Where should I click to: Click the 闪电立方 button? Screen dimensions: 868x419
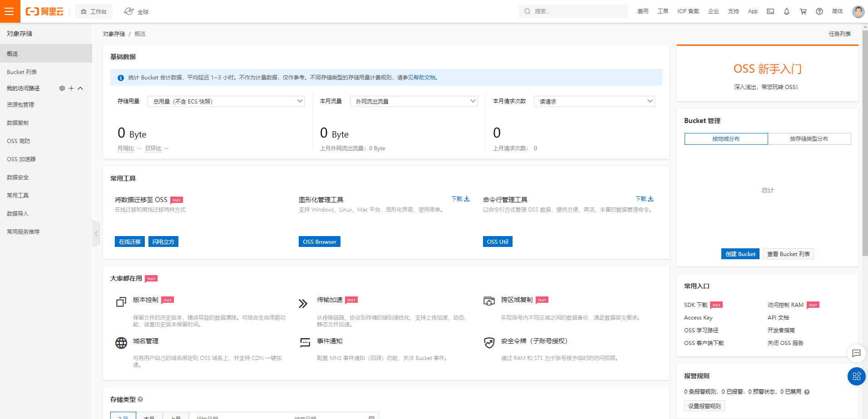pos(163,242)
